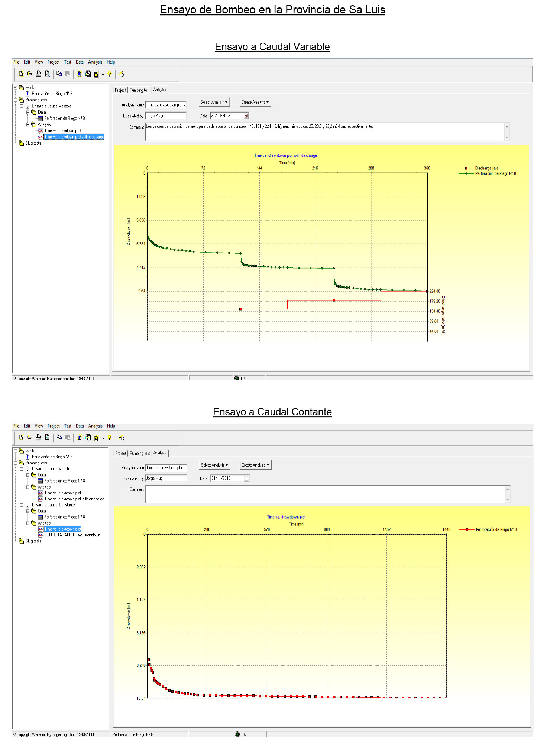The height and width of the screenshot is (743, 560).
Task: Click red Discharge rate legend marker, upper chart
Action: click(466, 169)
